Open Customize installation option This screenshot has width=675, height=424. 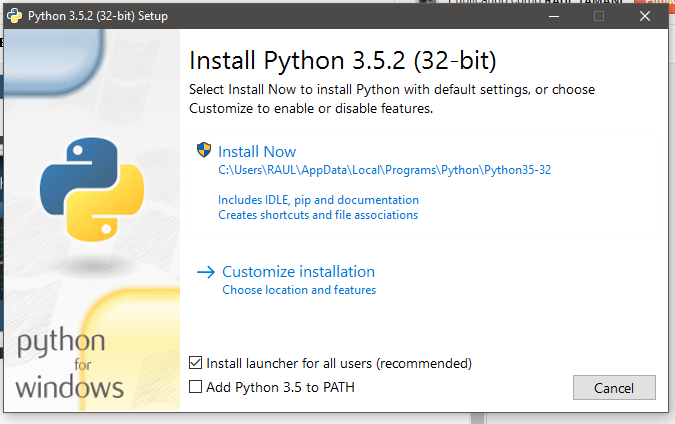point(298,272)
